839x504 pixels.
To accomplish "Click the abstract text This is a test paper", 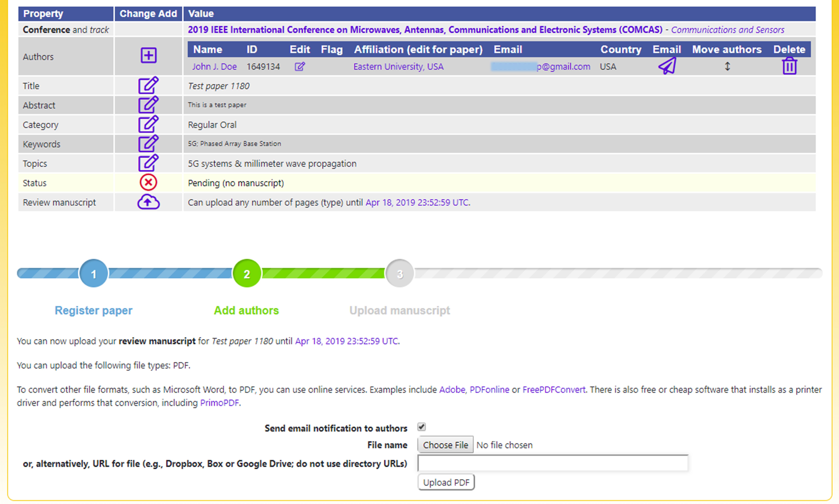I will [217, 105].
